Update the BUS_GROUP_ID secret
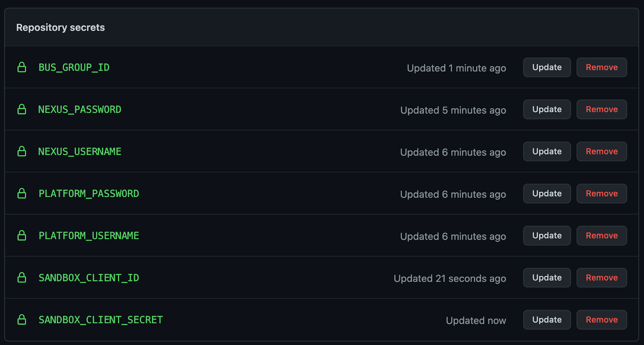Viewport: 644px width, 345px height. 547,67
